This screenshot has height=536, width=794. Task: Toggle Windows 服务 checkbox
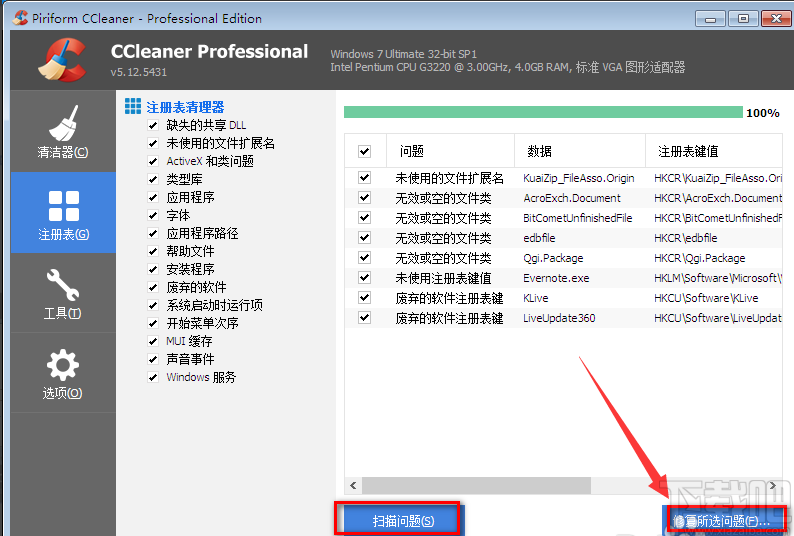click(x=153, y=377)
